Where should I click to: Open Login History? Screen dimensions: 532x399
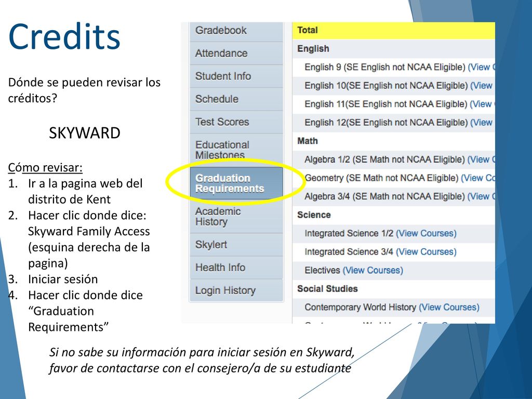(236, 290)
